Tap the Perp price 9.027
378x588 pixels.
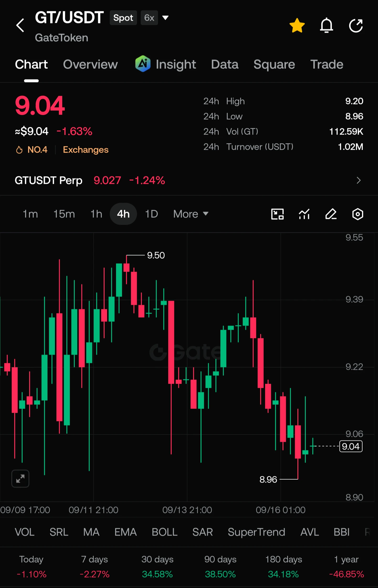[x=107, y=180]
